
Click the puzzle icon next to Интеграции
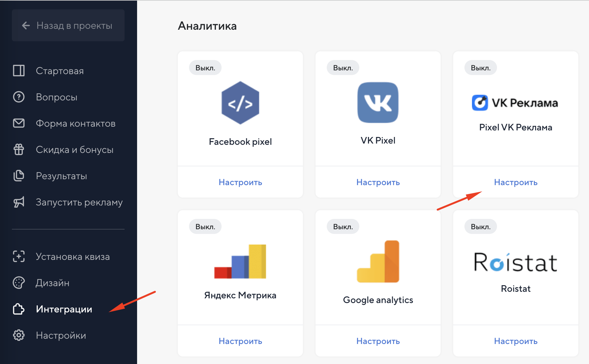coord(19,309)
